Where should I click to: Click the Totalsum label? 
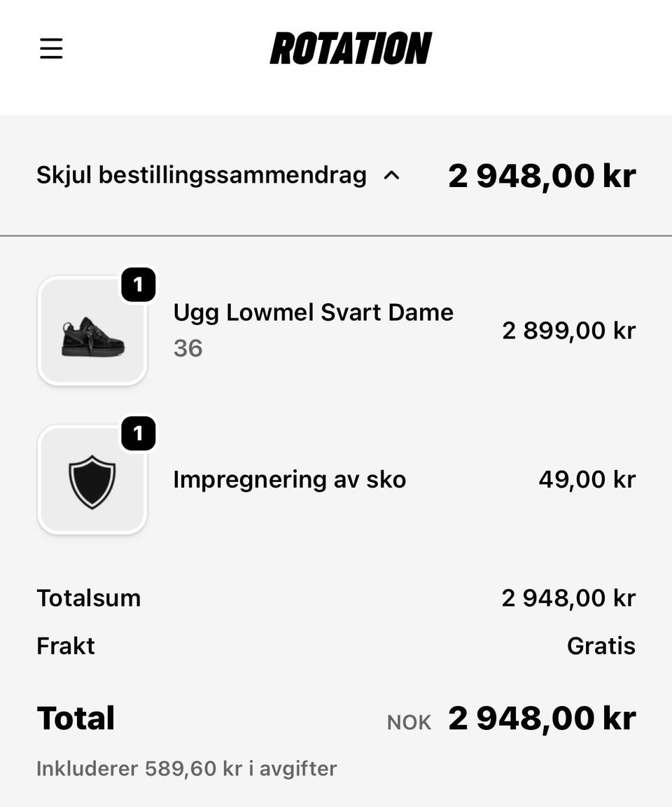[88, 598]
